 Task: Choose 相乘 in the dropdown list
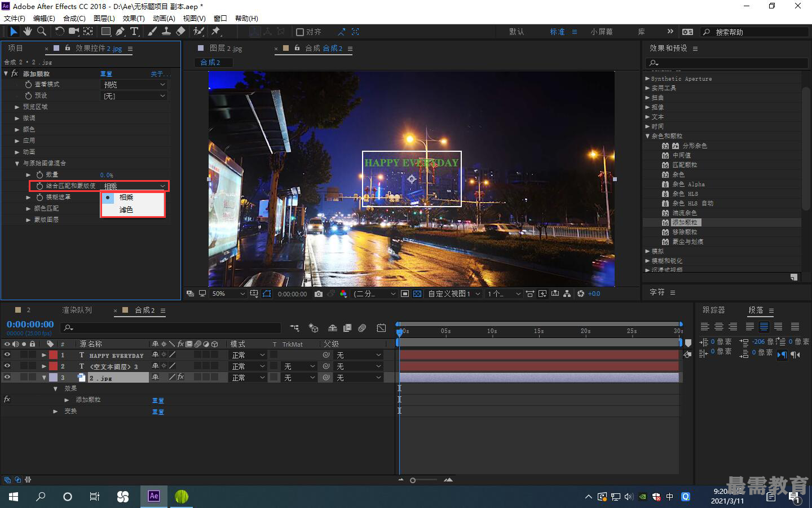click(x=133, y=198)
